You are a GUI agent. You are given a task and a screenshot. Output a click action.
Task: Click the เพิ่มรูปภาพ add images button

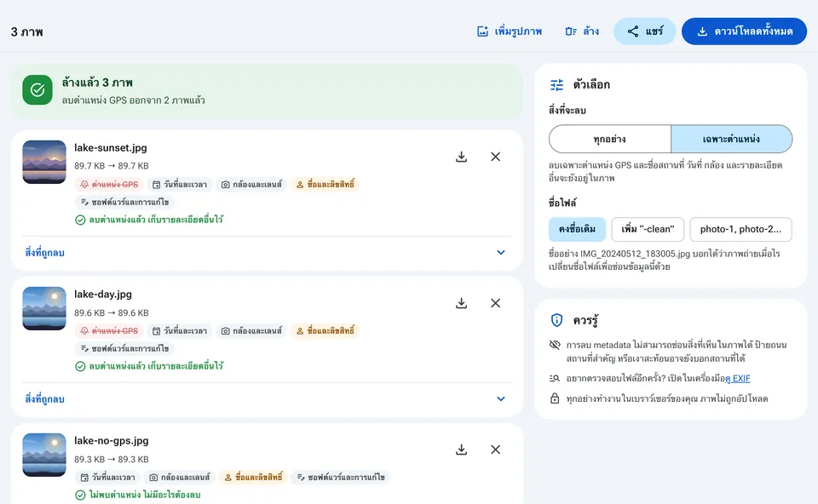coord(510,31)
